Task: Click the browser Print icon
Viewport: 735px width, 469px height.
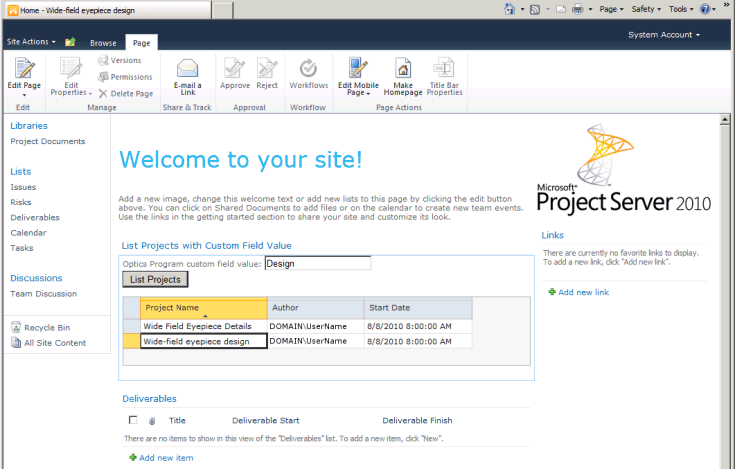Action: [578, 9]
